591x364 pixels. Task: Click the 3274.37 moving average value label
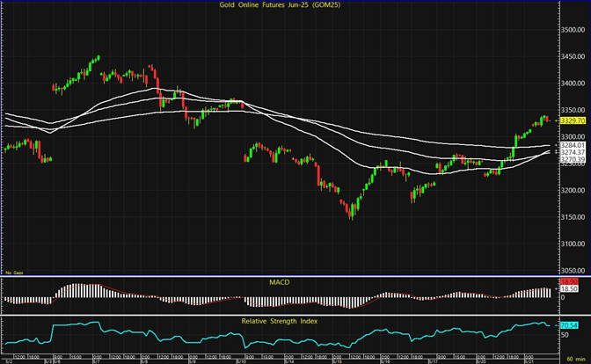[x=572, y=152]
